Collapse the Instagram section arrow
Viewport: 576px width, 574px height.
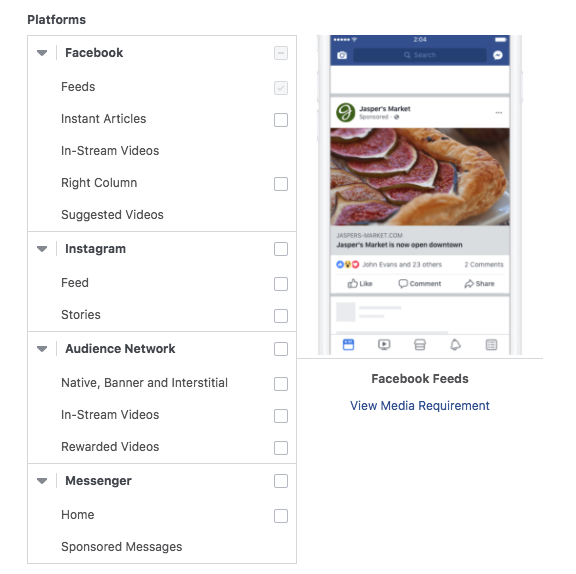coord(42,249)
